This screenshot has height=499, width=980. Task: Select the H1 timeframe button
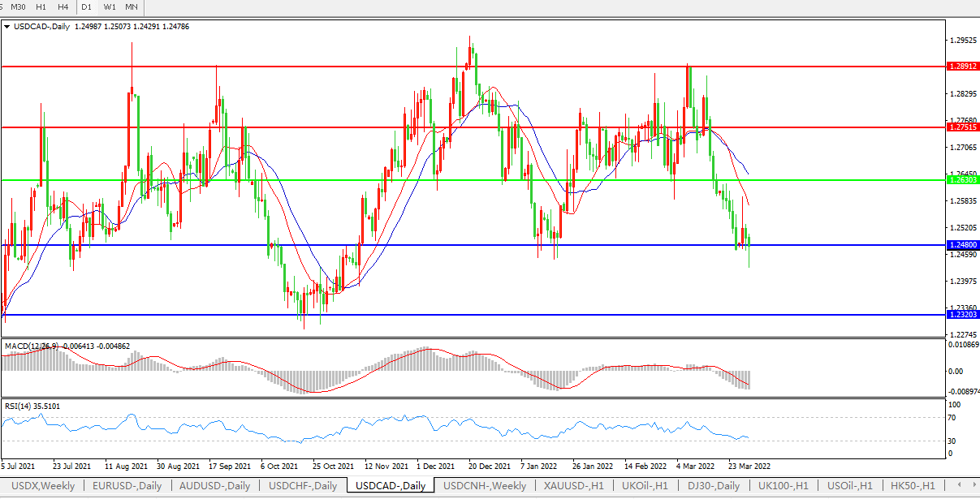click(41, 7)
